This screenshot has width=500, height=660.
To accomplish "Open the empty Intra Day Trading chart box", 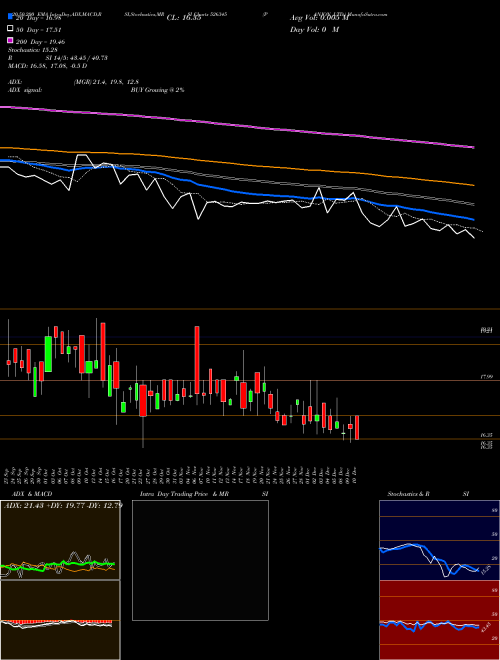I will click(200, 560).
